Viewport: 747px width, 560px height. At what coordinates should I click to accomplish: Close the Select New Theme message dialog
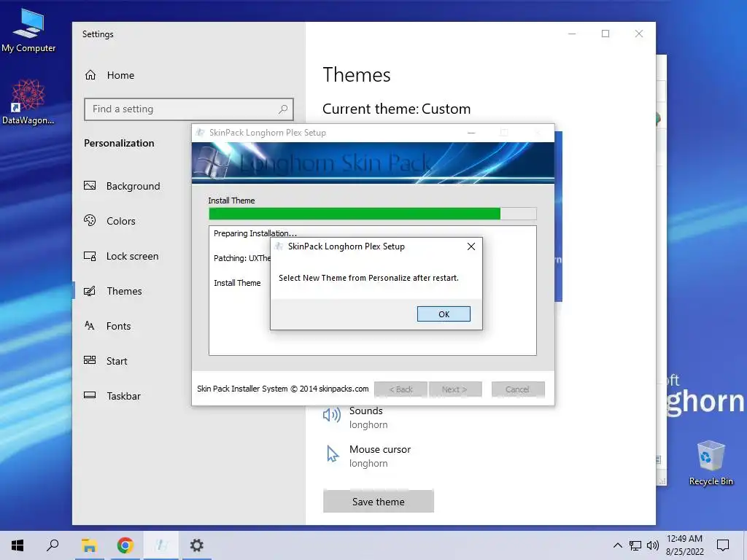(471, 246)
